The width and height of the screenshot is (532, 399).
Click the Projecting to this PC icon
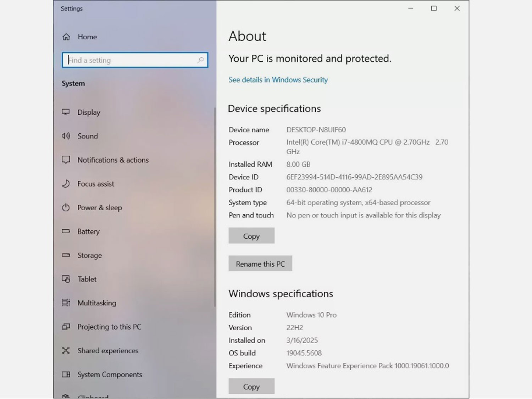coord(66,327)
